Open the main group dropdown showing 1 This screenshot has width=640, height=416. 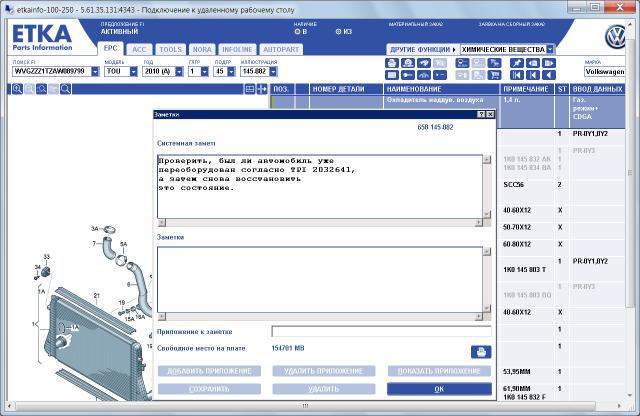205,71
